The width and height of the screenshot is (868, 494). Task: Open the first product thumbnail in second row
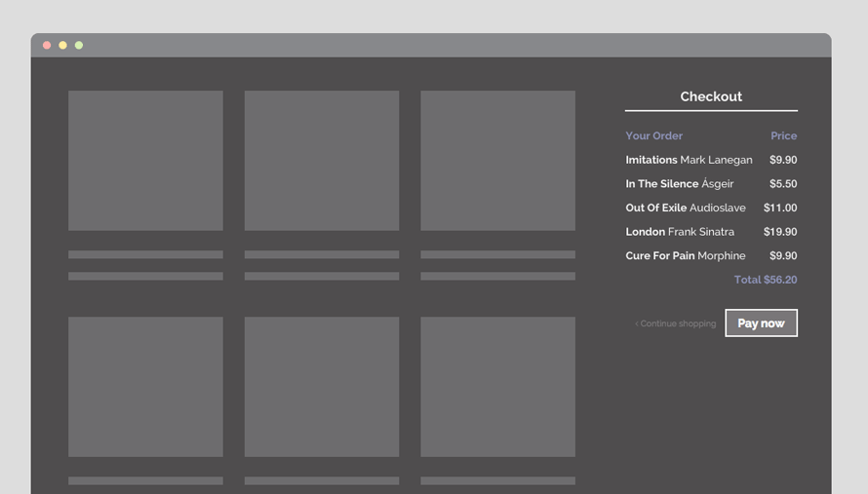pyautogui.click(x=145, y=386)
